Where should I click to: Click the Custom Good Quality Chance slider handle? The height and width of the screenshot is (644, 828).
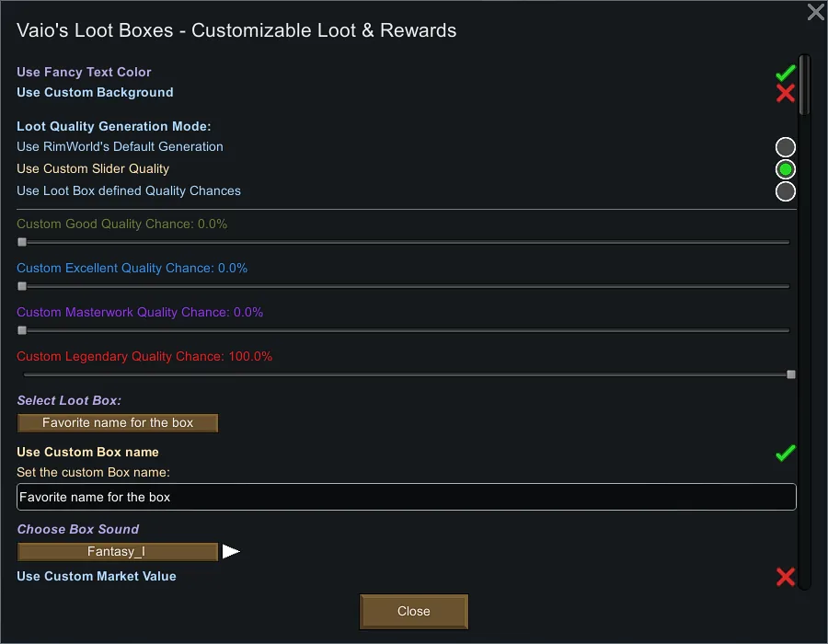point(22,242)
